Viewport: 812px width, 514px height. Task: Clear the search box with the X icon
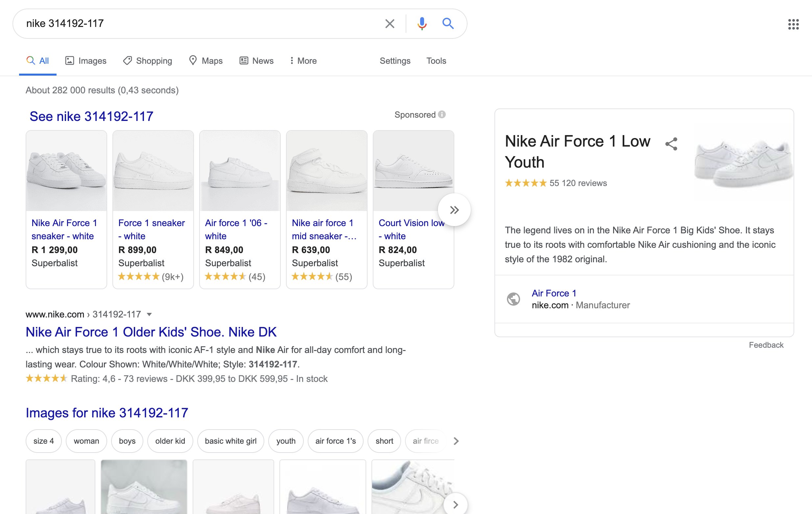pyautogui.click(x=390, y=24)
